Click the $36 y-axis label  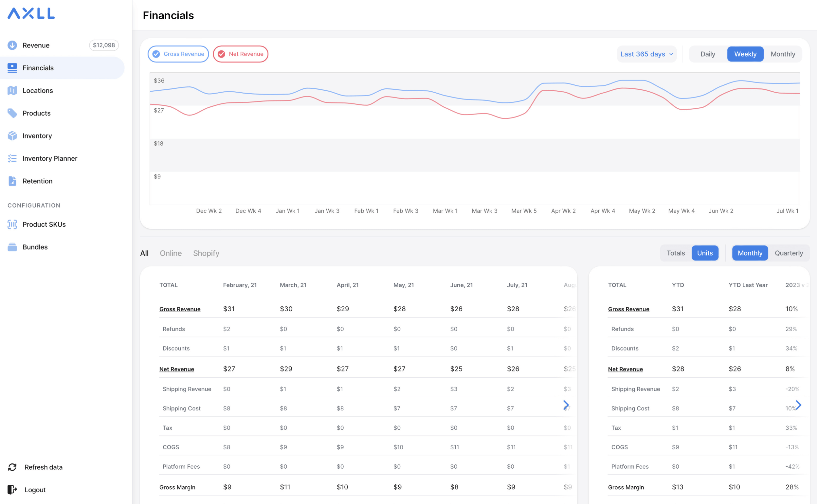pos(159,80)
